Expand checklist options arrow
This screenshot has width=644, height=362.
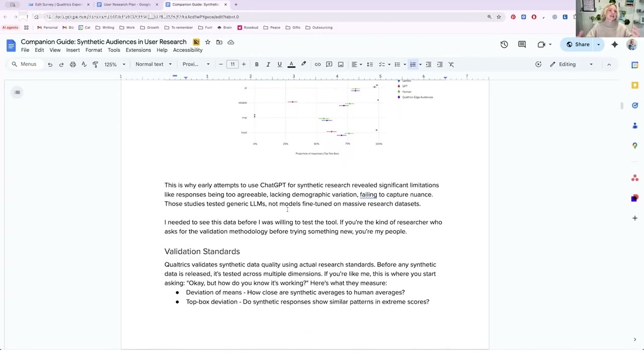pyautogui.click(x=389, y=64)
